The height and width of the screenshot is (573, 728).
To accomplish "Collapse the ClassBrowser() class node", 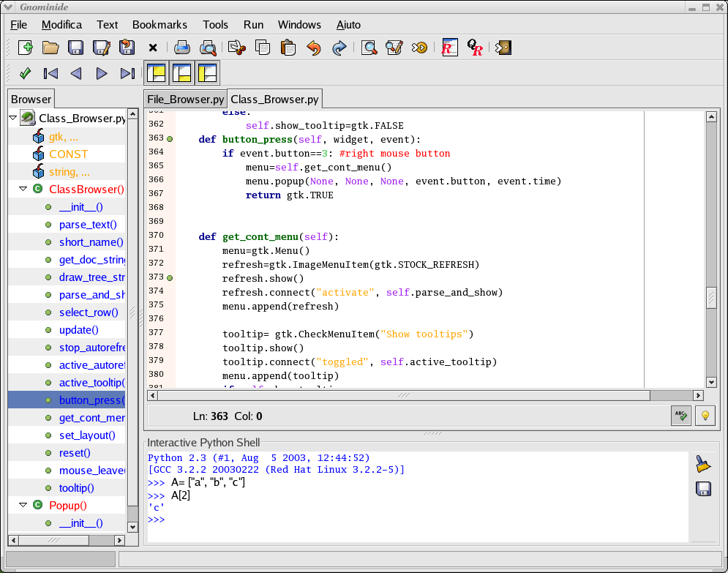I will (x=22, y=190).
